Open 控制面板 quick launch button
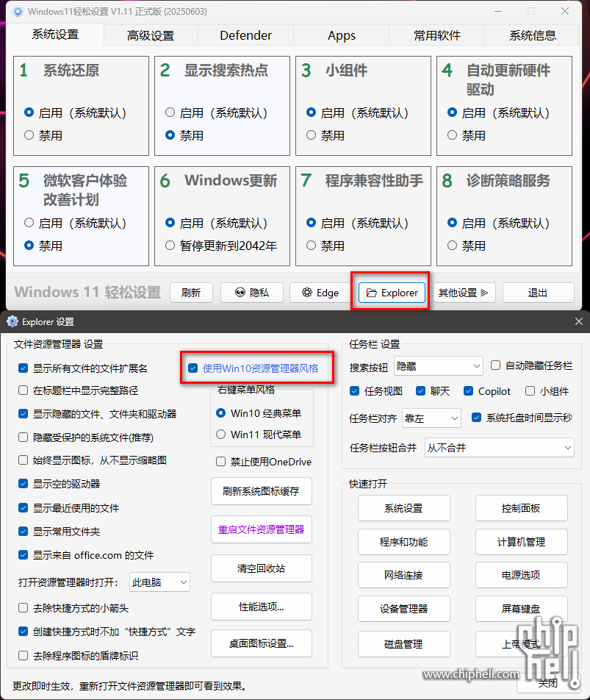Screen dimensions: 590x700 [x=522, y=508]
